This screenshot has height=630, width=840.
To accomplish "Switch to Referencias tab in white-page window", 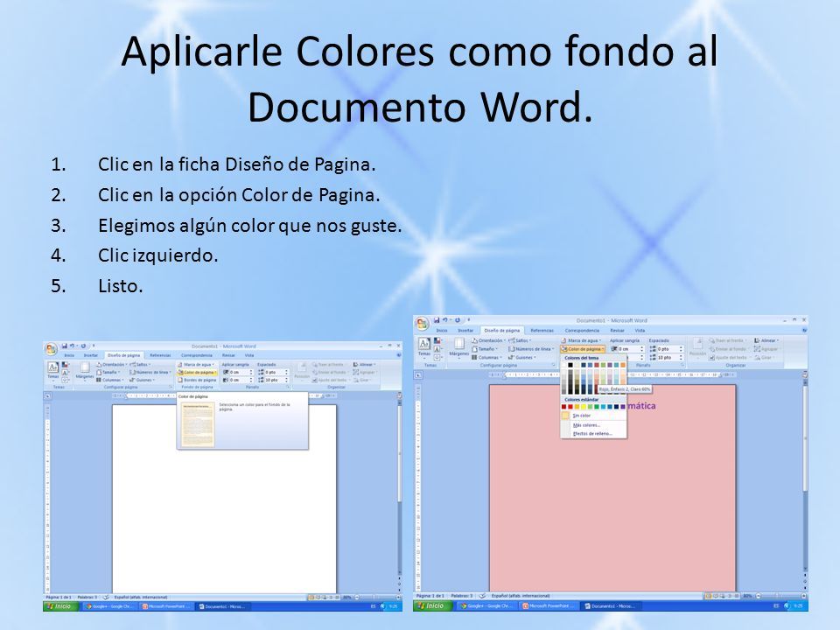I will [160, 355].
